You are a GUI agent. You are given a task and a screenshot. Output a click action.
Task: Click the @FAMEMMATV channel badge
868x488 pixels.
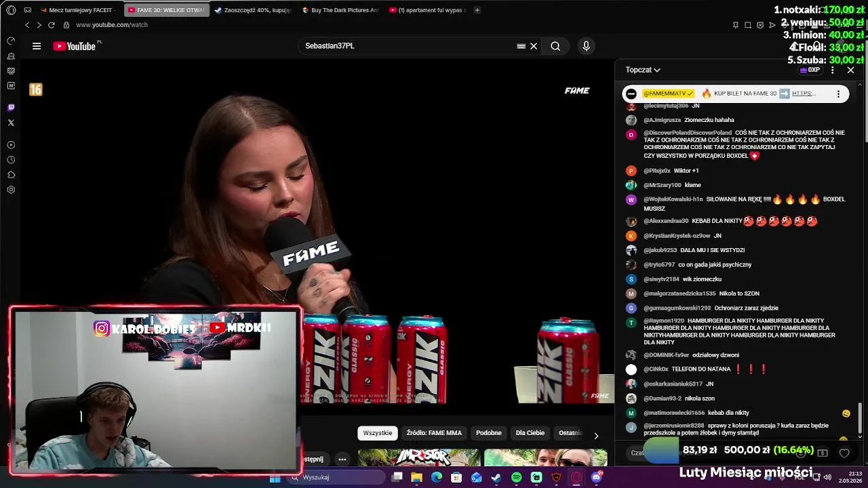[x=668, y=94]
